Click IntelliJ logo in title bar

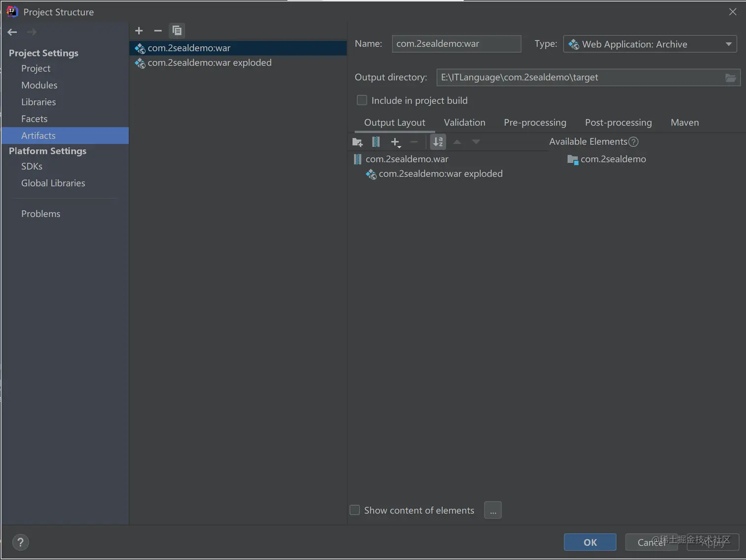click(x=12, y=11)
